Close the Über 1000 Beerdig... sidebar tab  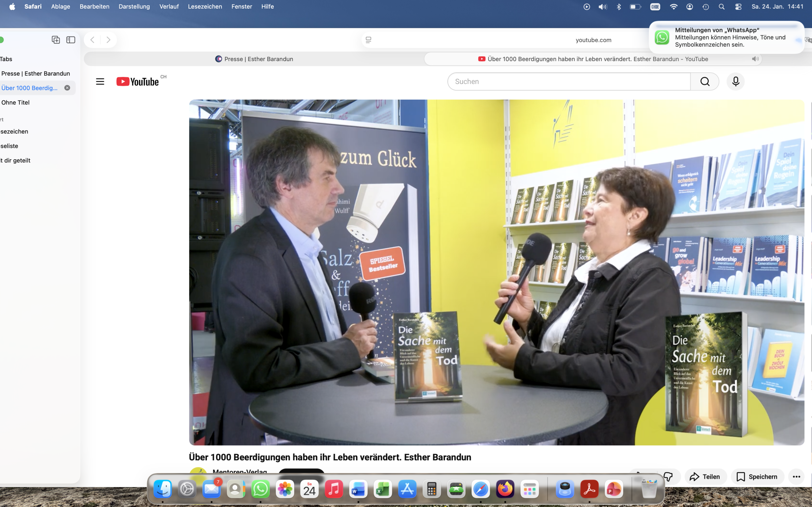[x=67, y=88]
